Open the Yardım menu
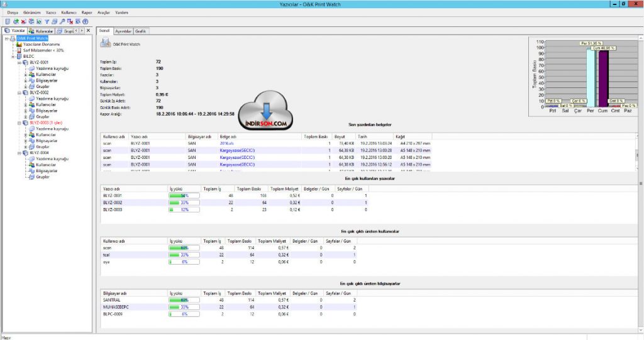Screen dimensions: 644x340 [121, 13]
